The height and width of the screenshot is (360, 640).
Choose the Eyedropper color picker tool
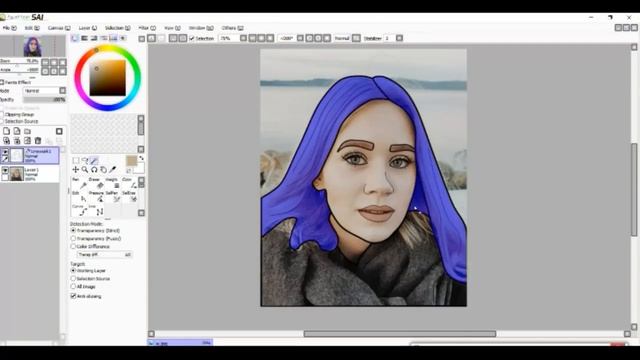click(113, 169)
